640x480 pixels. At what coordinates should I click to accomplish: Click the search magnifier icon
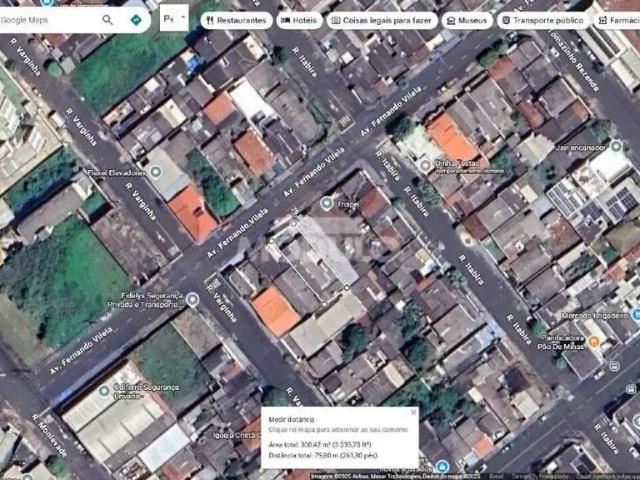pyautogui.click(x=108, y=19)
